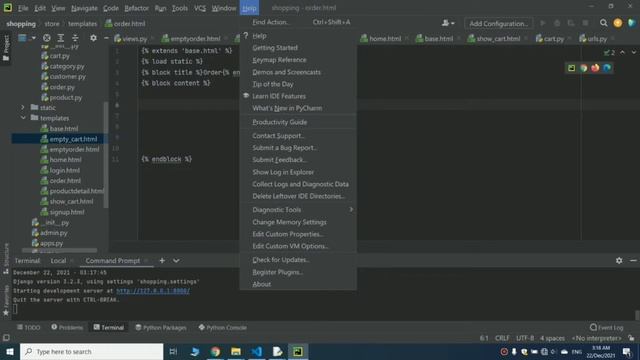This screenshot has height=360, width=640.
Task: Open terminal settings gear icon
Action: (x=619, y=260)
